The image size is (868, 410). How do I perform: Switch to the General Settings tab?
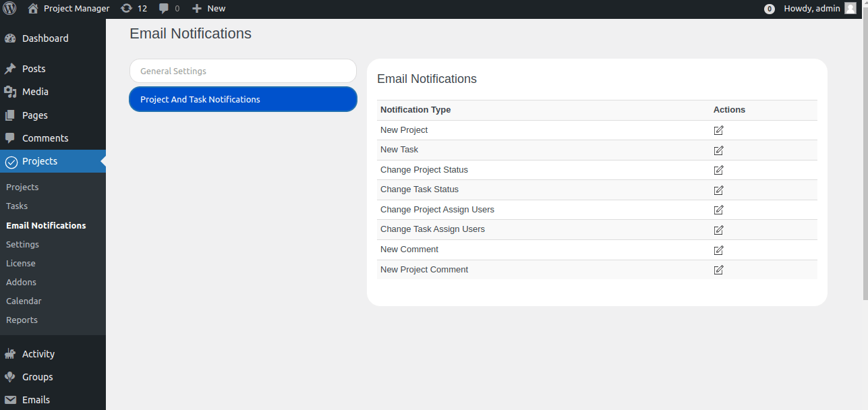243,71
